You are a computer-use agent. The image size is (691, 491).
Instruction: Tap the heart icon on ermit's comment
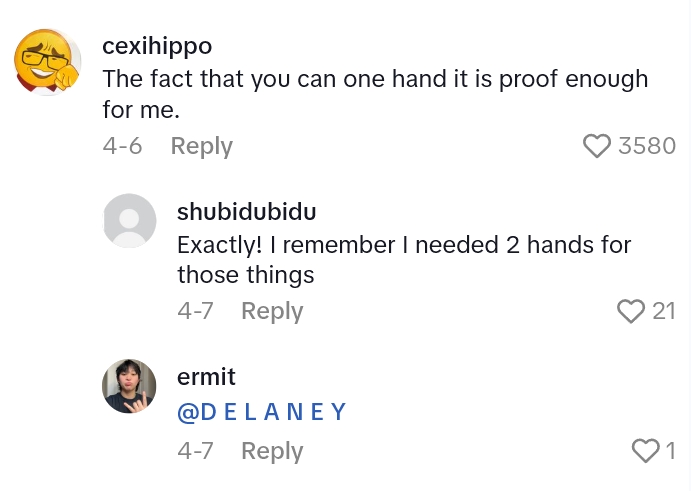click(646, 452)
